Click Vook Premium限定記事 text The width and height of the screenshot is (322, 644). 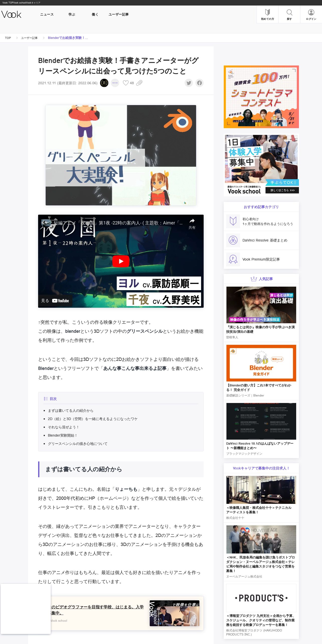[261, 259]
